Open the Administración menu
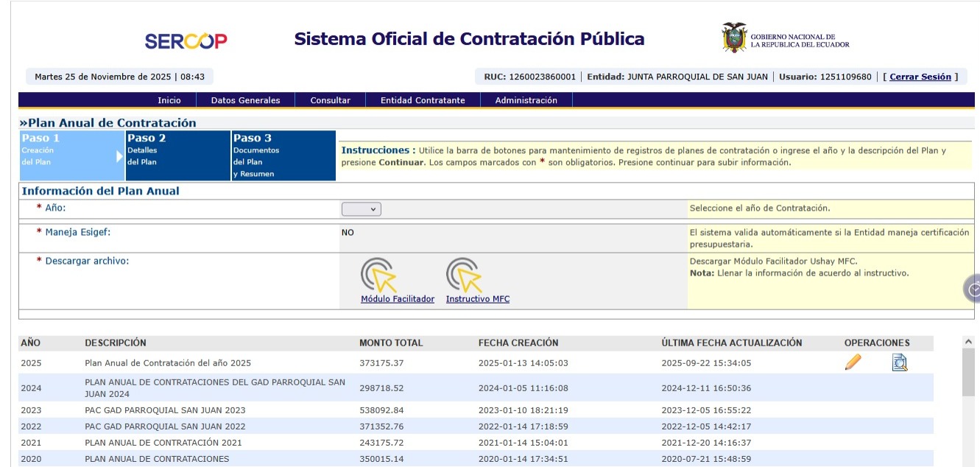 tap(526, 100)
